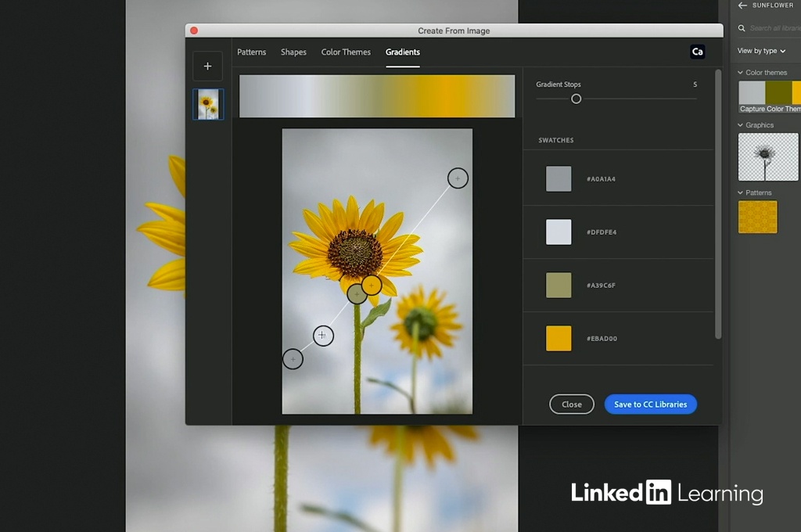
Task: Click the Close button in the dialog
Action: 572,404
